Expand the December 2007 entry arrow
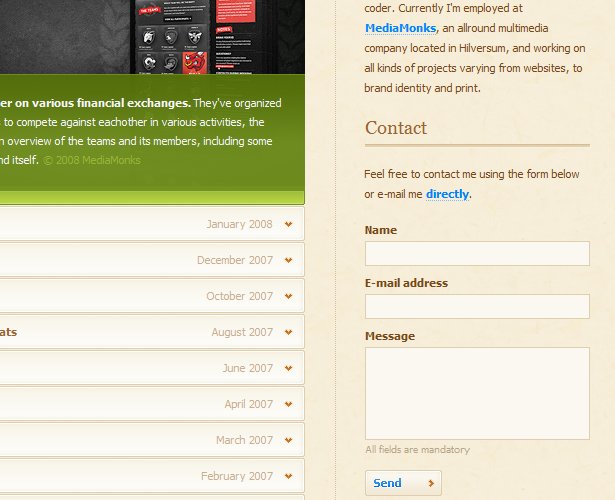The image size is (615, 500). pos(289,260)
